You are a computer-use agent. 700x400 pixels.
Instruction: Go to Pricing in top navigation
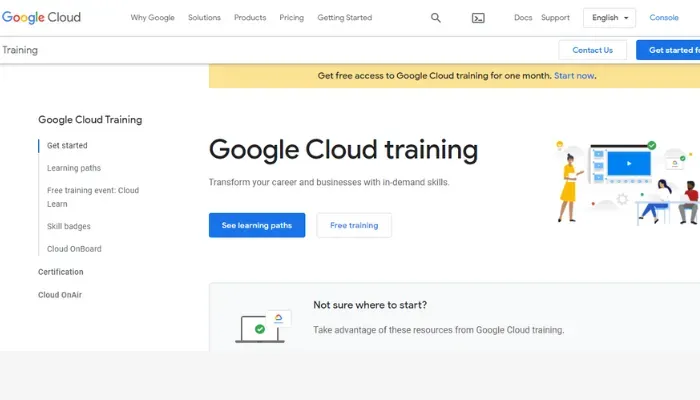point(292,17)
